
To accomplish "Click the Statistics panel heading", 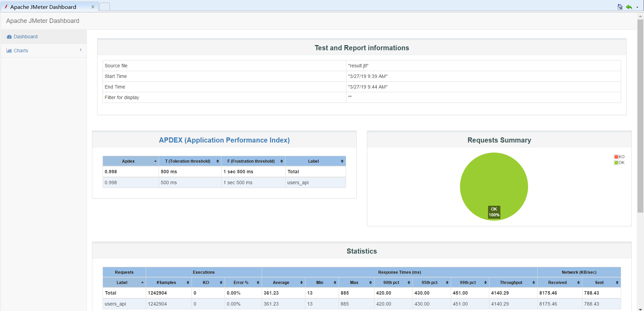I will (x=362, y=251).
